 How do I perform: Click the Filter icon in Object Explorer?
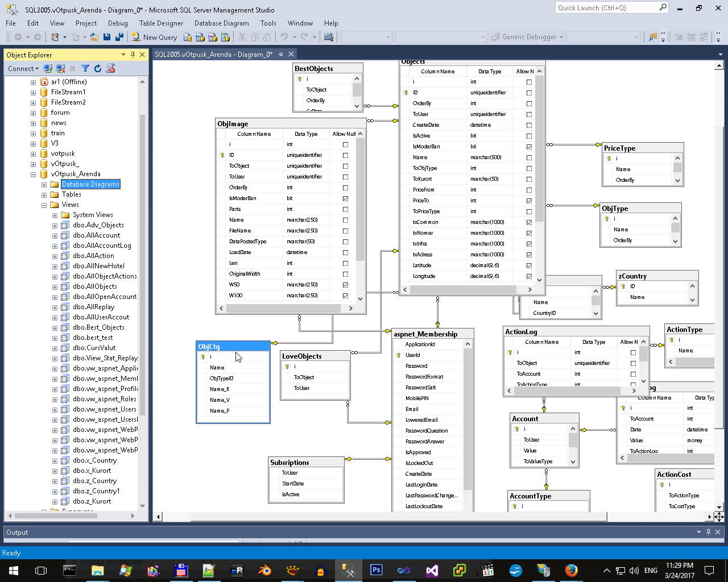85,69
